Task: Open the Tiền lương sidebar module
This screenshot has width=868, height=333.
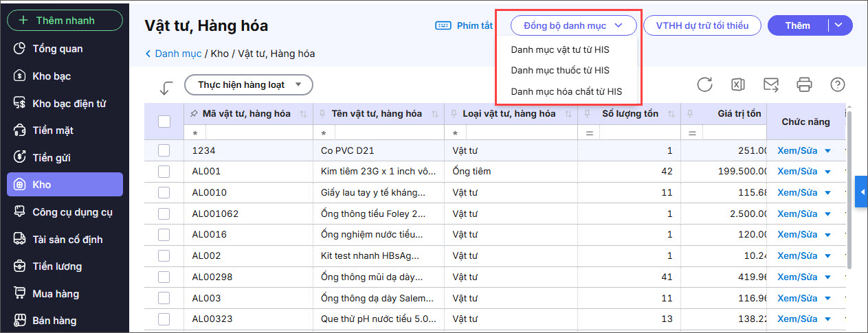Action: pyautogui.click(x=57, y=266)
